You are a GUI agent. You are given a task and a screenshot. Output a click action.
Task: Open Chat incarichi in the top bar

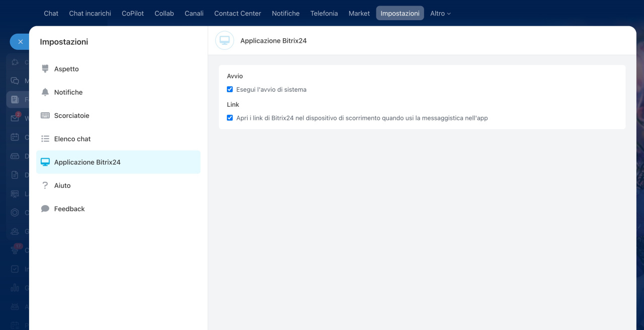point(90,14)
